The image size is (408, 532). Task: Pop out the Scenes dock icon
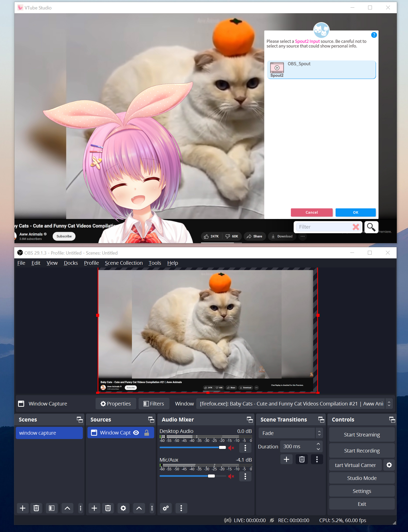(x=80, y=419)
